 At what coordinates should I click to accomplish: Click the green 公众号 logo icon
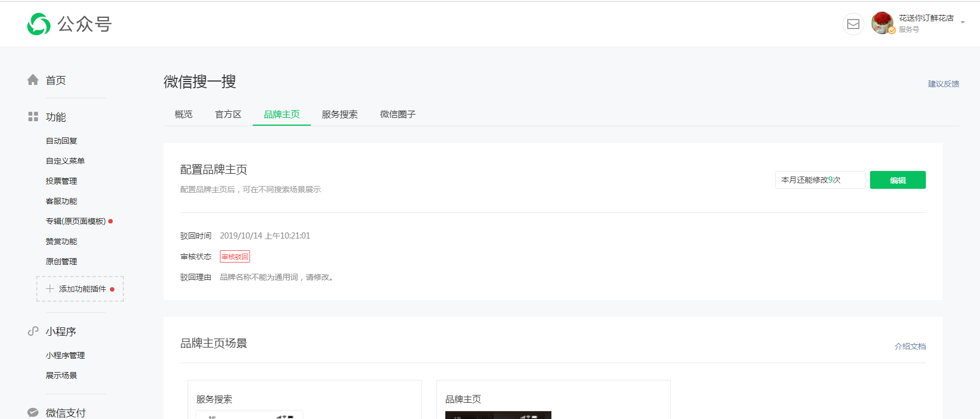39,24
